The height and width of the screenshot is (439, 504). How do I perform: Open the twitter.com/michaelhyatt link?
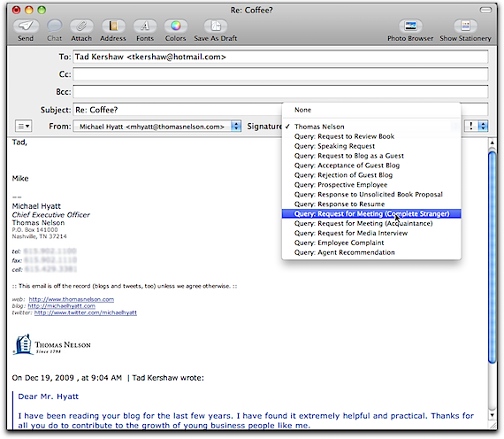(86, 312)
